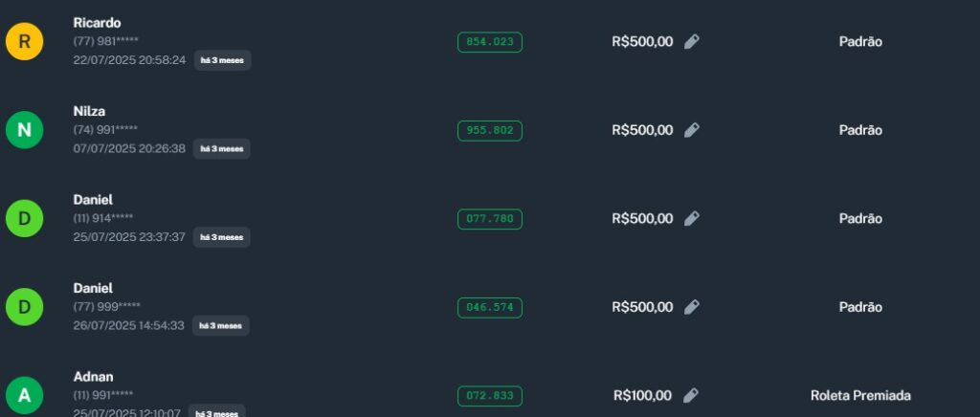Open the Ricardo name entry
The width and height of the screenshot is (980, 417).
point(97,23)
